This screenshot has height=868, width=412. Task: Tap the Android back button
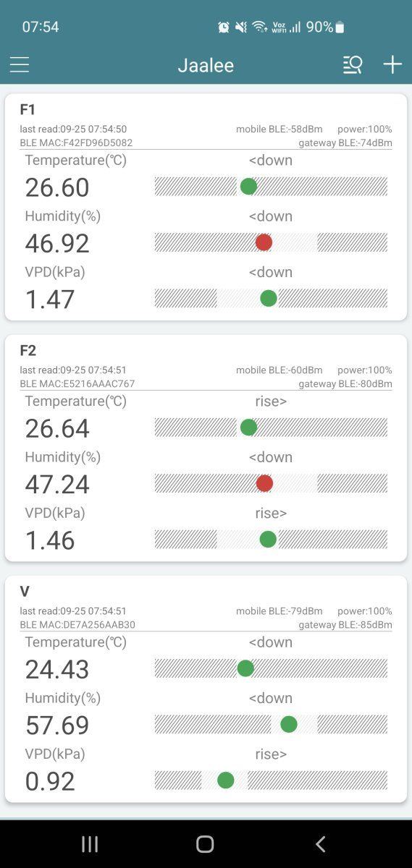pos(321,843)
